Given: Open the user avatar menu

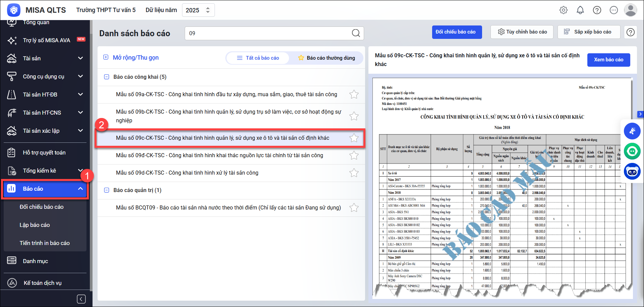Looking at the screenshot, I should tap(630, 10).
